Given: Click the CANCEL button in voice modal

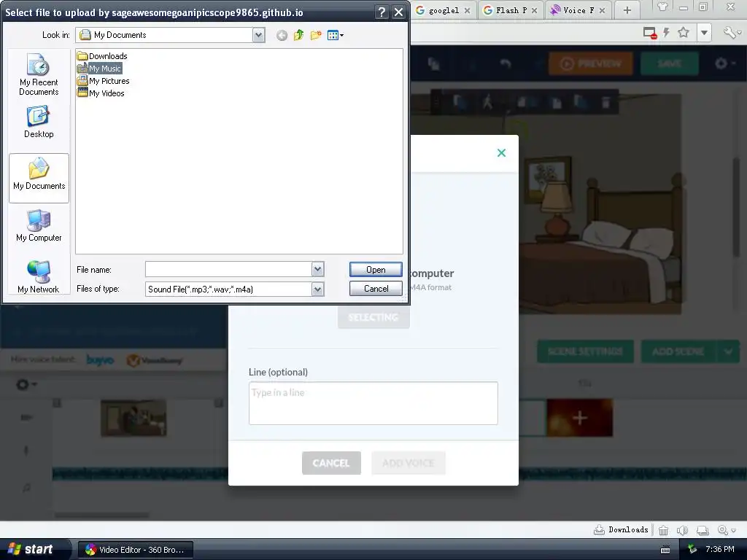Looking at the screenshot, I should point(331,463).
